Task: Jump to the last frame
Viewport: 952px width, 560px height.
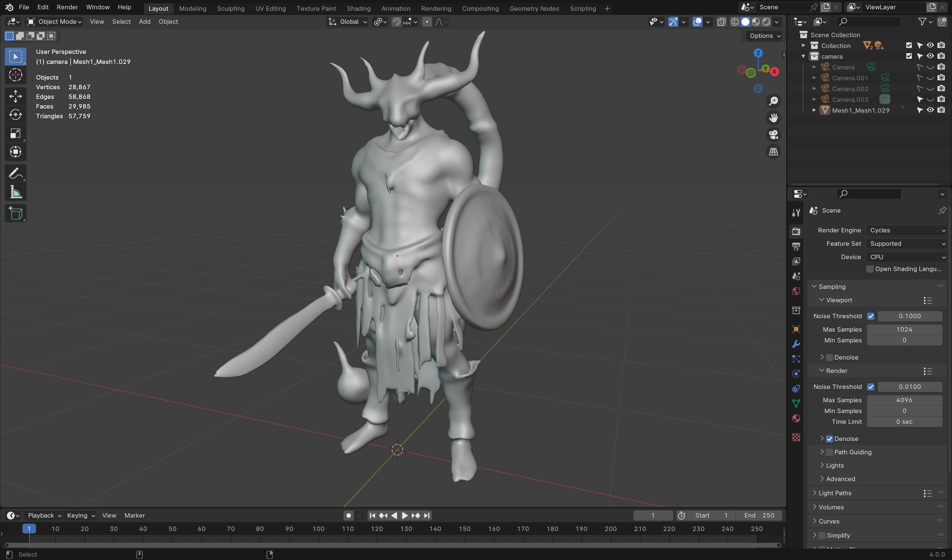Action: click(427, 515)
